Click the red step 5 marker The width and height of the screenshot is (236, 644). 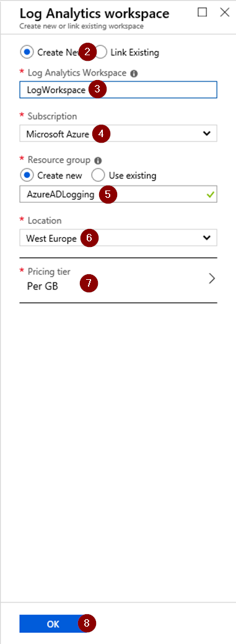pyautogui.click(x=108, y=194)
